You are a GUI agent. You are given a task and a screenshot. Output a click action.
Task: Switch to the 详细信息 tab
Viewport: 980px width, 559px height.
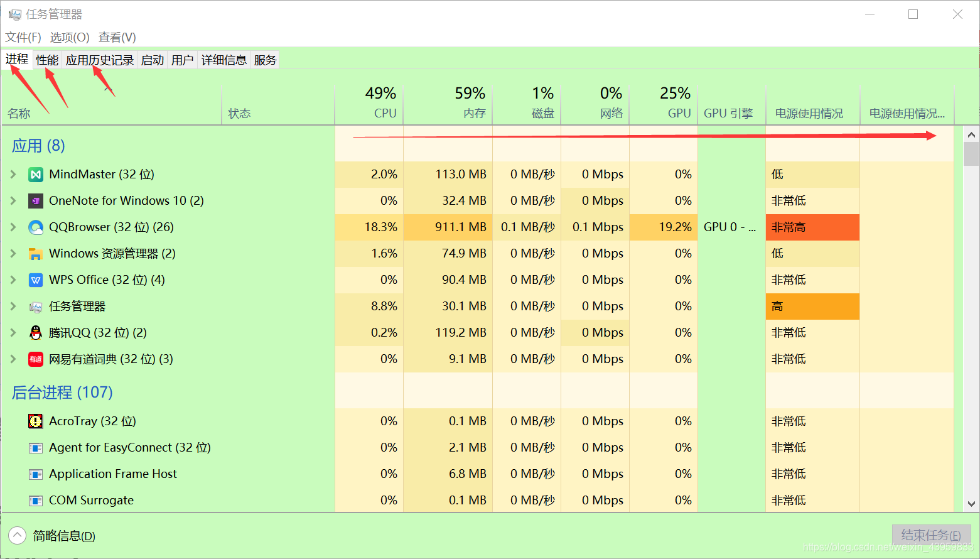tap(224, 60)
